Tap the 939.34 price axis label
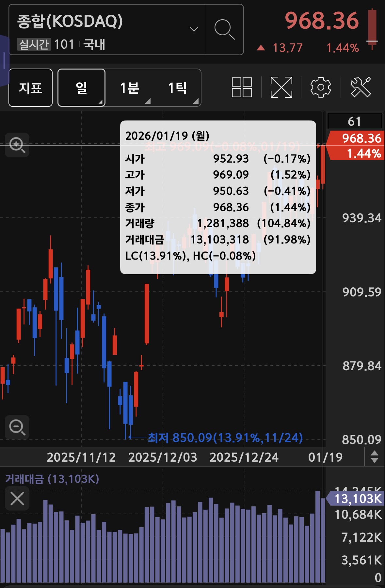The image size is (385, 588). tap(361, 218)
